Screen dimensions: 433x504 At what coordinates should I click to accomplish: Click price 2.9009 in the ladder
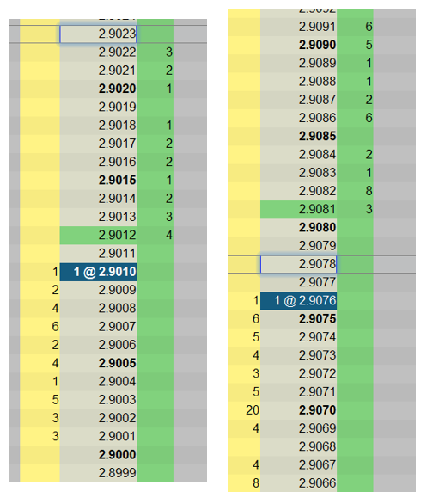(x=117, y=290)
